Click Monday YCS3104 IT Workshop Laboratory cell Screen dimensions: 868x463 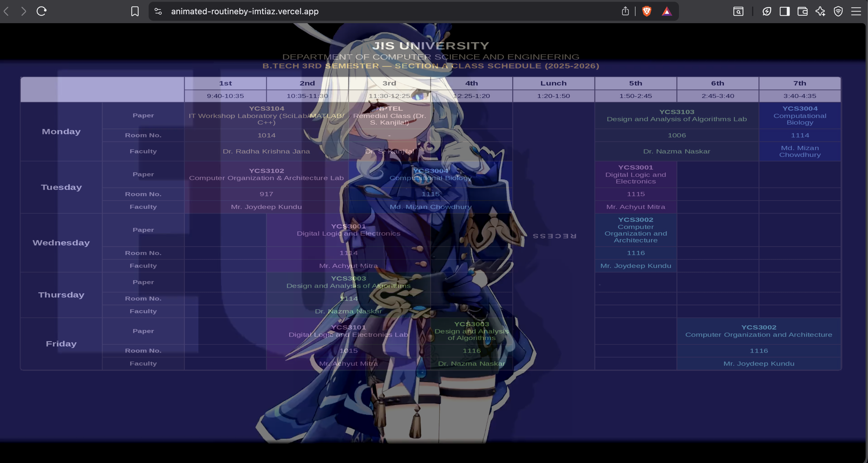point(266,116)
